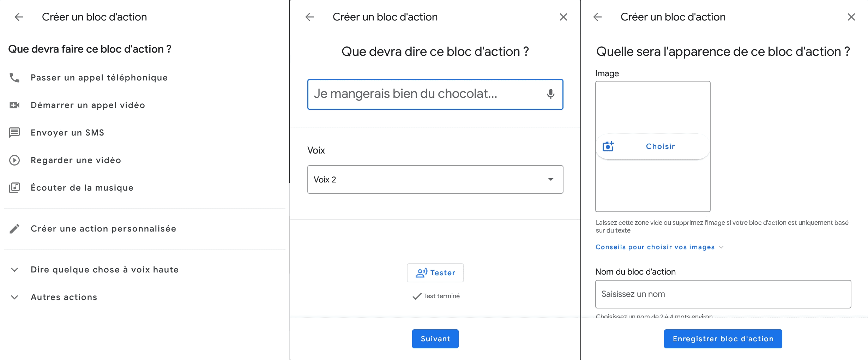This screenshot has width=868, height=360.
Task: Click the video camera icon for video call
Action: pyautogui.click(x=14, y=105)
